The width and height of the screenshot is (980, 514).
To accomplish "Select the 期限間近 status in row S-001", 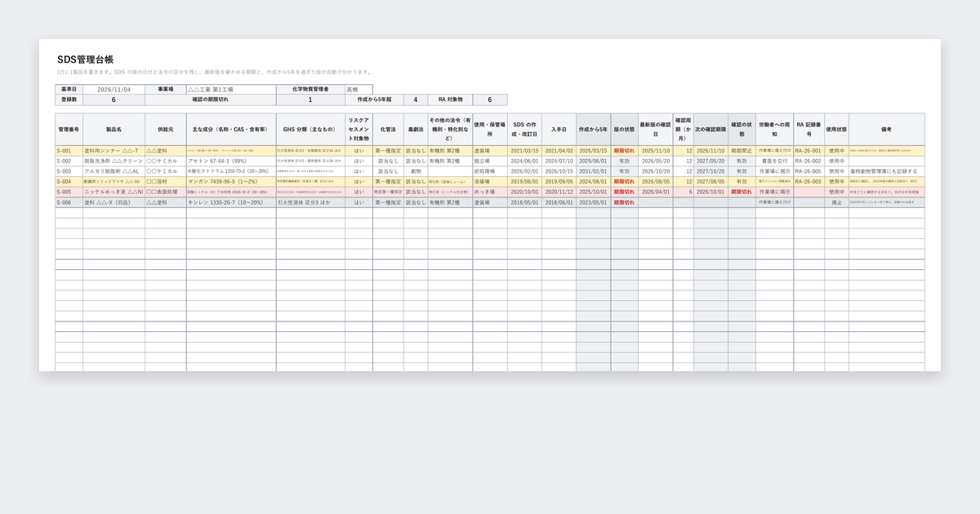I will click(742, 151).
